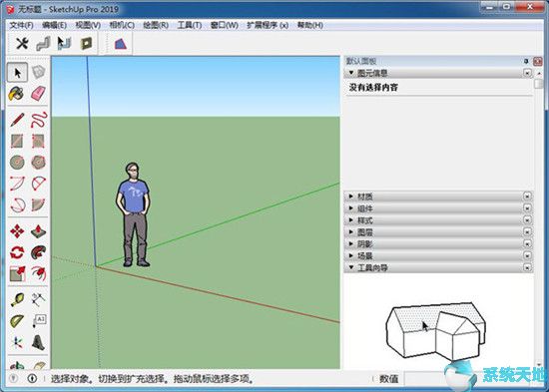Click the olive square plate toolbar icon
The width and height of the screenshot is (549, 392).
(x=86, y=44)
